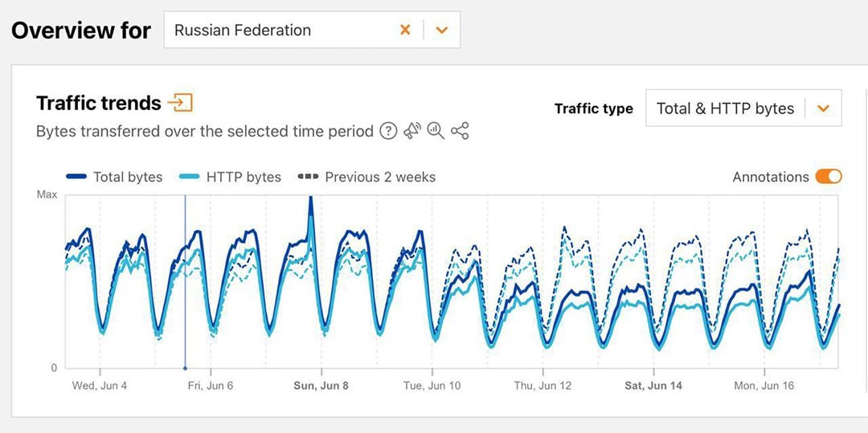
Task: Select the Total & HTTP bytes combo box
Action: (x=725, y=108)
